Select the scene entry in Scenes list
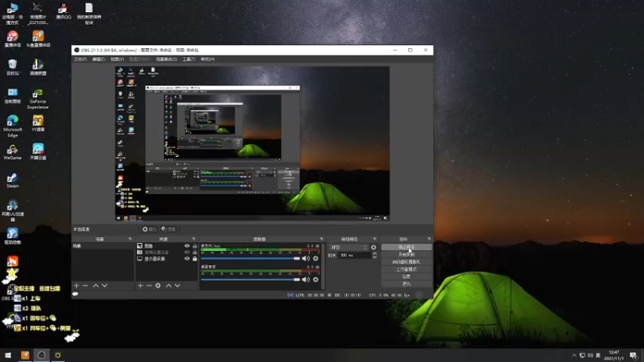The width and height of the screenshot is (644, 362). click(x=103, y=246)
